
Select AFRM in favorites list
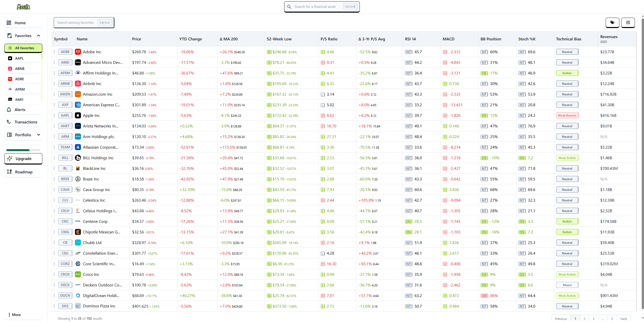pyautogui.click(x=22, y=89)
